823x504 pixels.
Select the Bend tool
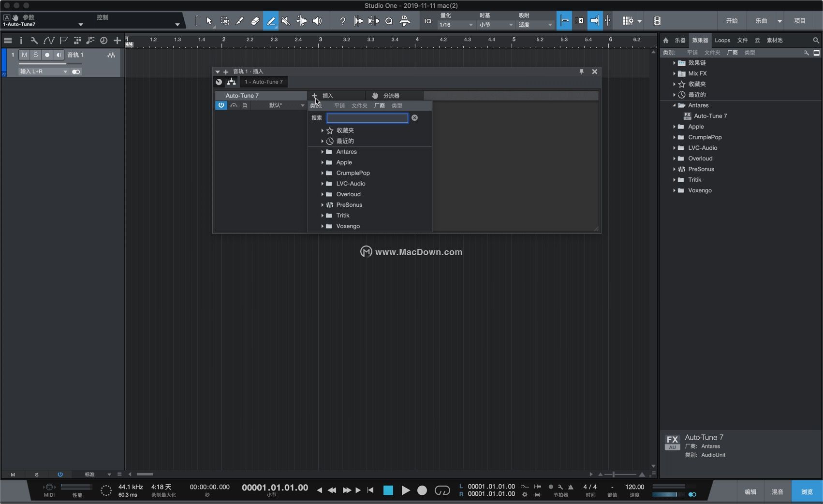point(301,21)
